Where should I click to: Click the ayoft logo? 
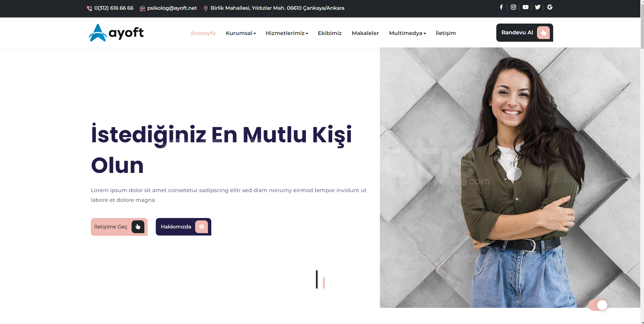coord(116,33)
